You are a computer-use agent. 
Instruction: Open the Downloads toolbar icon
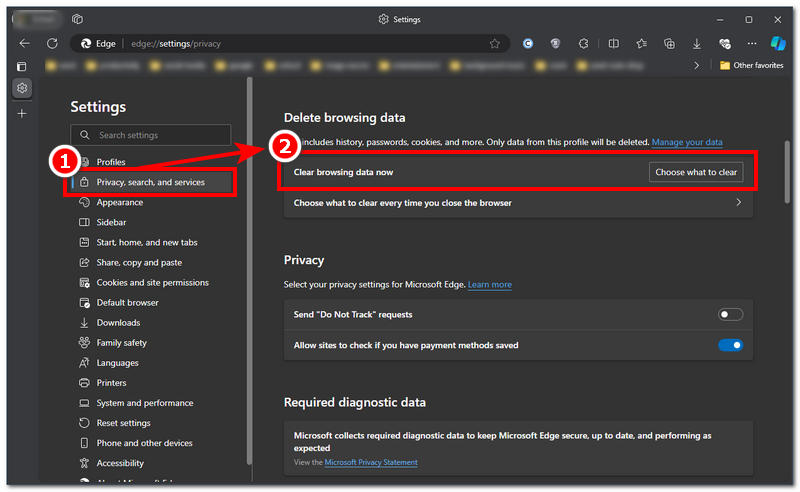pos(697,44)
